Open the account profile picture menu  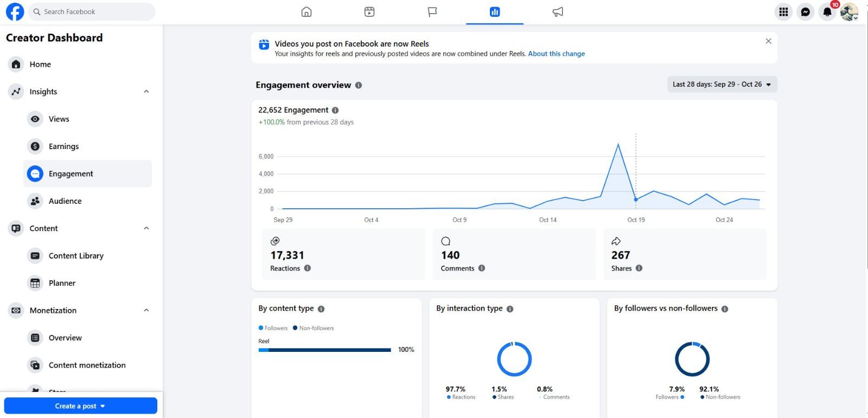tap(849, 12)
